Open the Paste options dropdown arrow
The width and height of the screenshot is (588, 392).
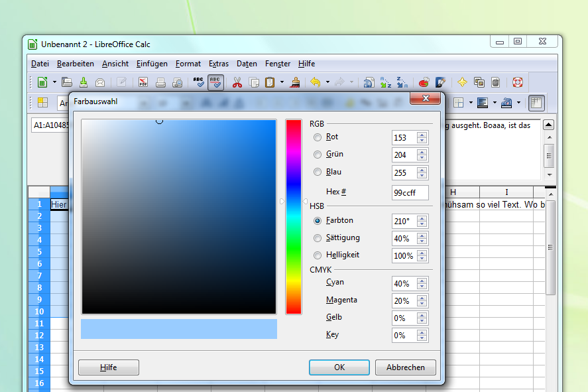tap(282, 82)
